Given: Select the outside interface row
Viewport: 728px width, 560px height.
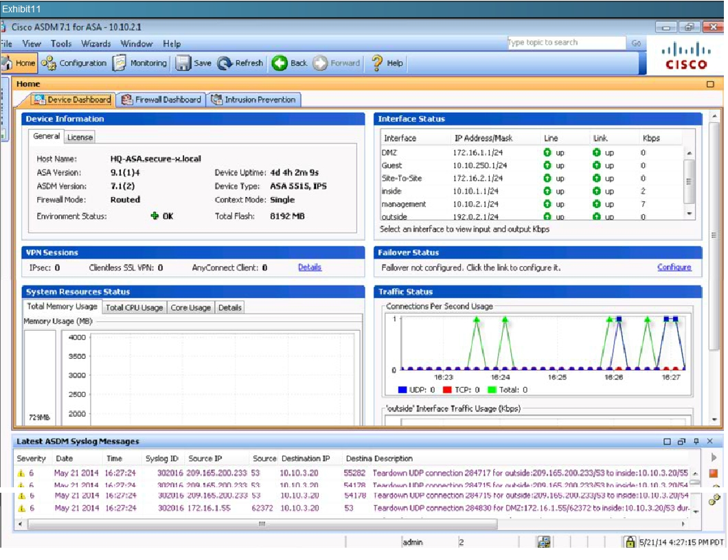Looking at the screenshot, I should pos(531,216).
